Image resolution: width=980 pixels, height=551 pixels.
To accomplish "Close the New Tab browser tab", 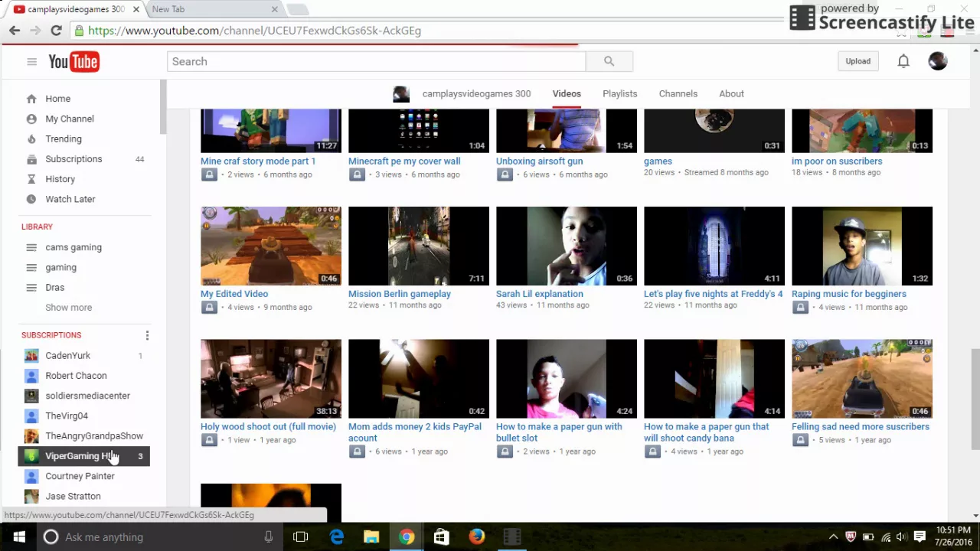I will pyautogui.click(x=274, y=9).
